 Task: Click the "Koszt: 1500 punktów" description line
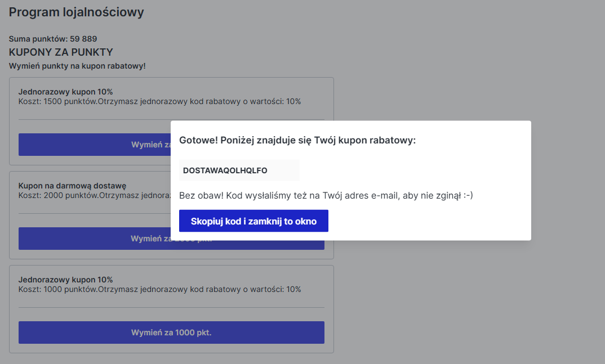[x=160, y=101]
